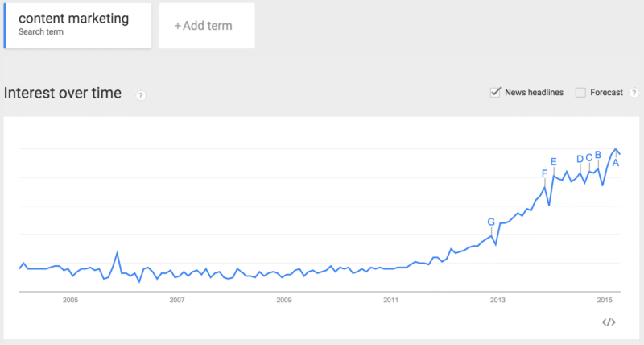Open help icon beside Interest over time
This screenshot has height=345, width=644.
pos(141,95)
